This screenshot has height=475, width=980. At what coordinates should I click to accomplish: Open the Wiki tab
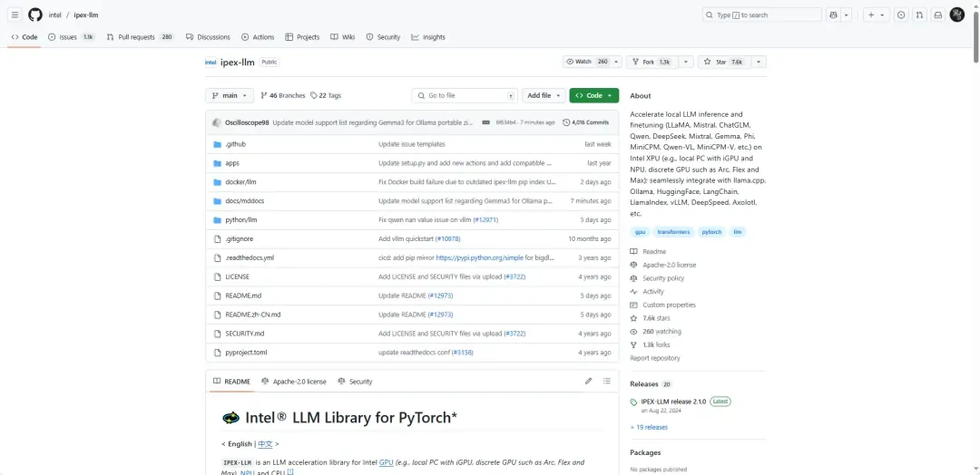(342, 37)
